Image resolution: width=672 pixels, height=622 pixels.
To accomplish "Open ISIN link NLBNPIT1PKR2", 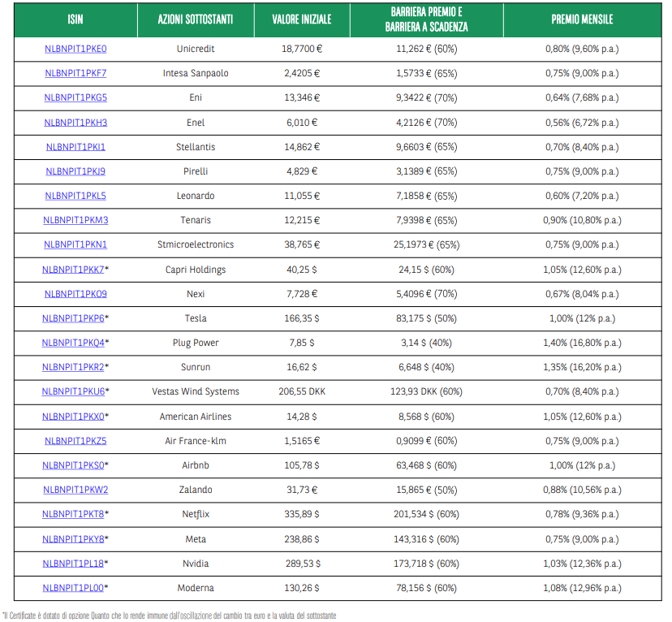I will 73,367.
